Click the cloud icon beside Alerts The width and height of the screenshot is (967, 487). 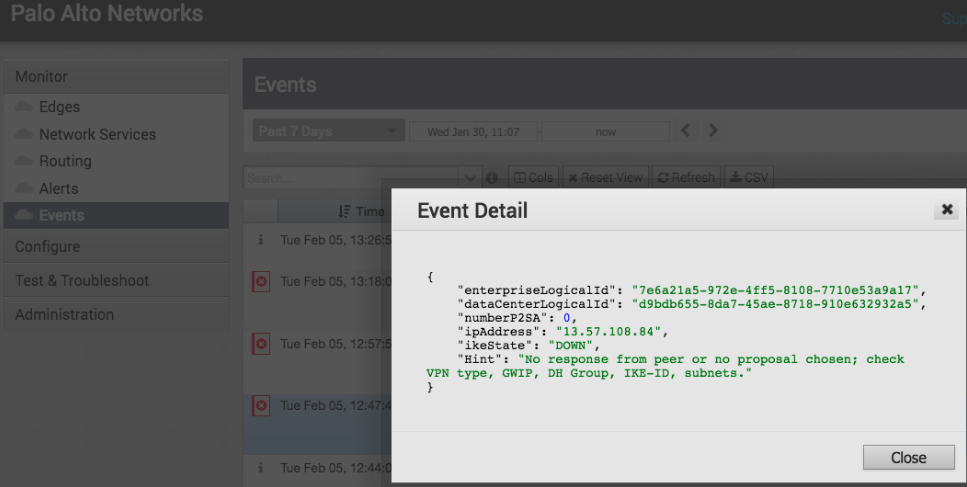click(x=24, y=187)
